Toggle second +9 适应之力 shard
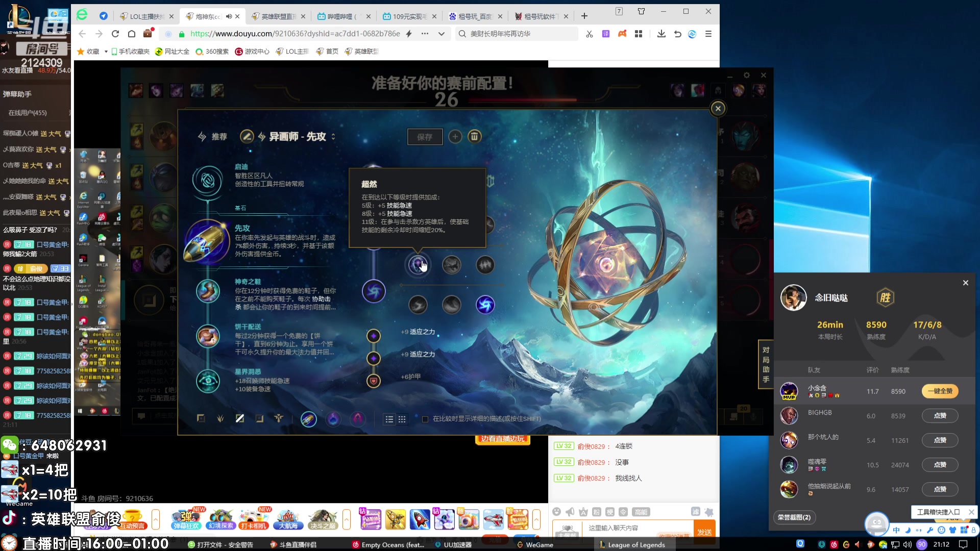Viewport: 980px width, 551px height. coord(374,358)
